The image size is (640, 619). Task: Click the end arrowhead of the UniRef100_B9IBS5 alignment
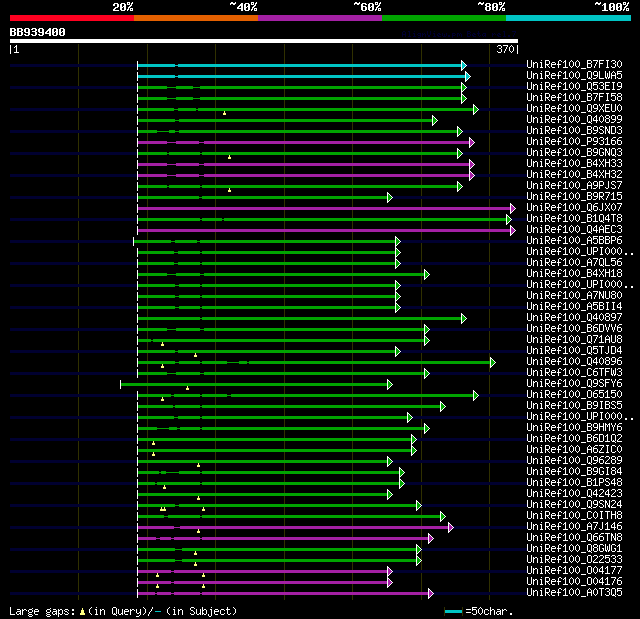point(443,406)
